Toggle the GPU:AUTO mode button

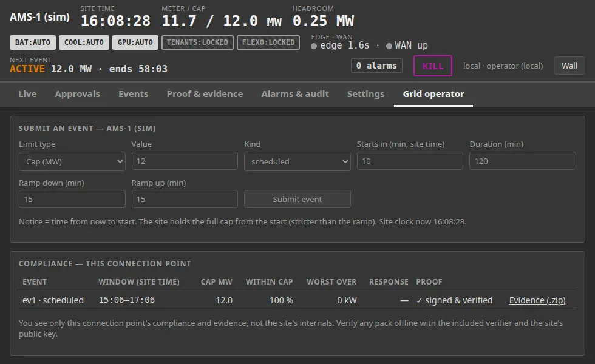[x=135, y=42]
